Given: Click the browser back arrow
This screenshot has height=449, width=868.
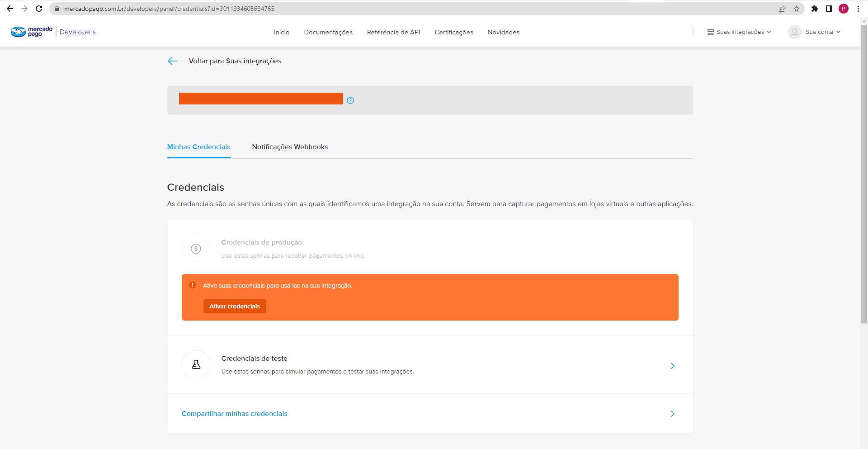Looking at the screenshot, I should coord(10,9).
